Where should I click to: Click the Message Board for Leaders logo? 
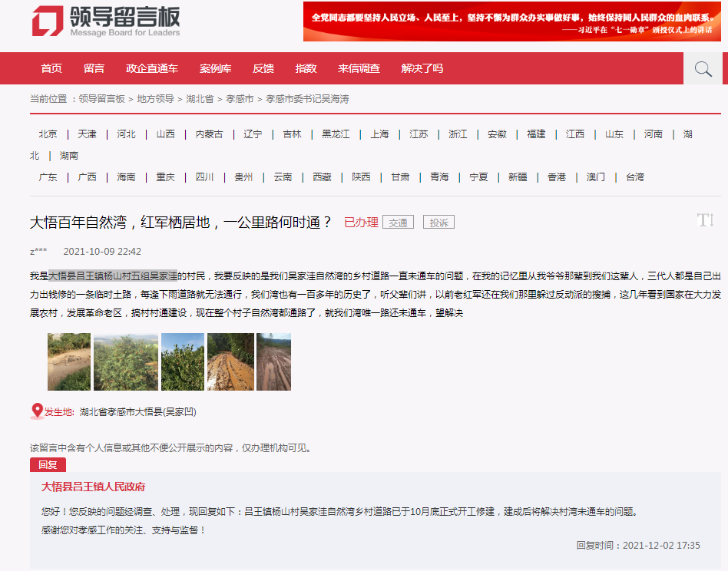pos(106,21)
